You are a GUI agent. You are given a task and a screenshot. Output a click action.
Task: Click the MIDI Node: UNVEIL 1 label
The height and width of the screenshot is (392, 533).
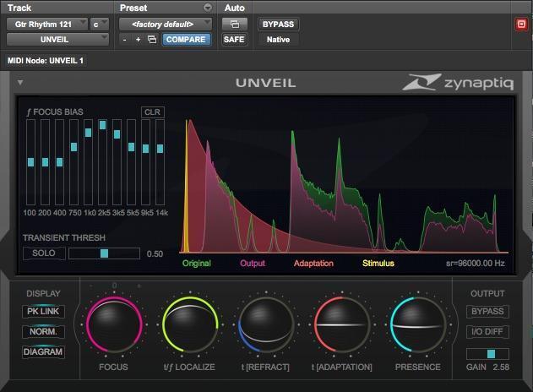tap(46, 61)
